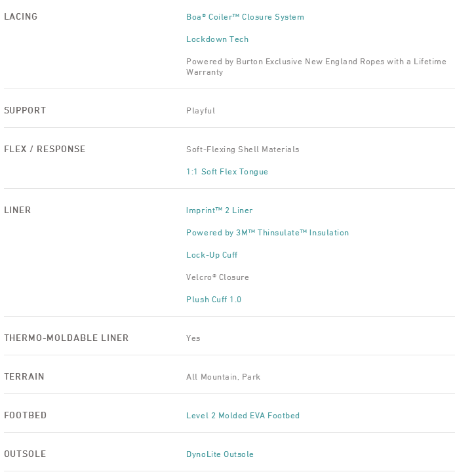
Task: Open Powered by 3M Thinsulate Insulation link
Action: pos(267,233)
